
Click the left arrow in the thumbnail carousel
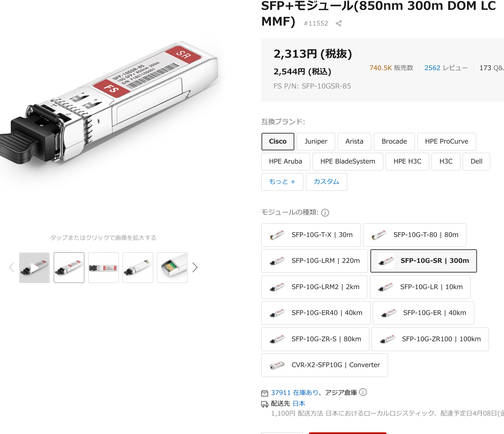coord(11,267)
